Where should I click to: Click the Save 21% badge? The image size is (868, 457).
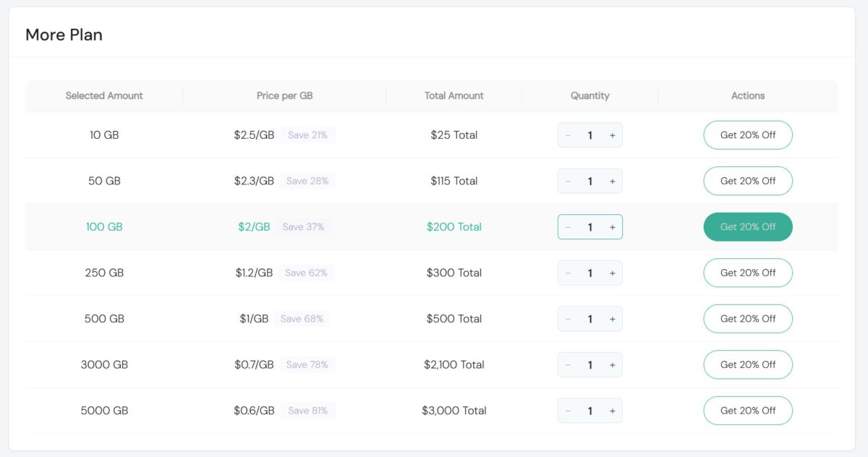307,135
